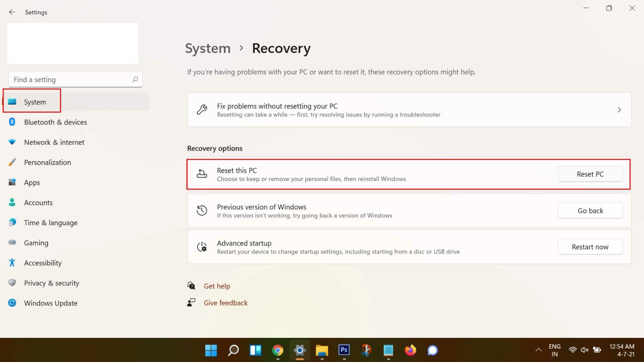Go to Network & internet section

[x=54, y=142]
